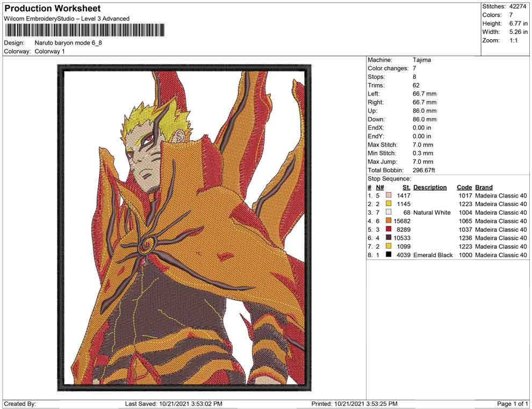Click the Height value 6.77 in
532x409 pixels.
click(x=518, y=24)
